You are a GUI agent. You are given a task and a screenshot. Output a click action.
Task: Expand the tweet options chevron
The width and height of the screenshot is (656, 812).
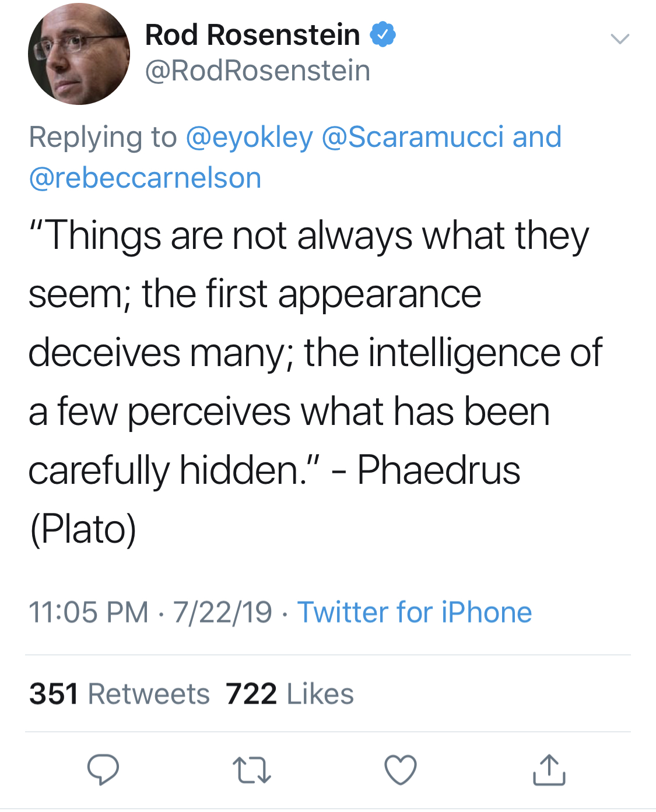(619, 40)
